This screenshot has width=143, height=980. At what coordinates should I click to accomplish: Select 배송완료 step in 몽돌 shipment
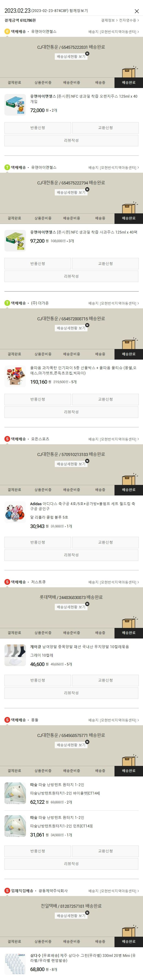(129, 771)
